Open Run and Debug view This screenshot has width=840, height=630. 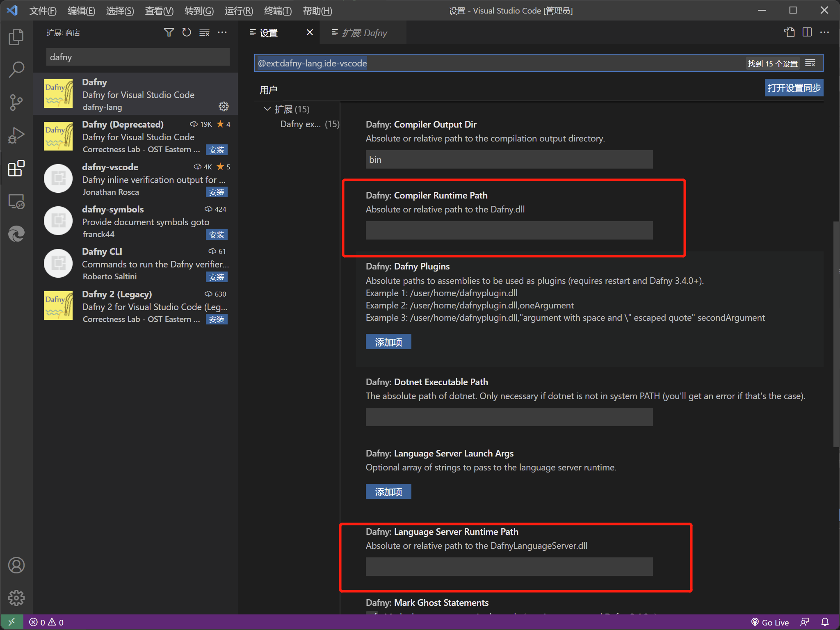pyautogui.click(x=16, y=135)
